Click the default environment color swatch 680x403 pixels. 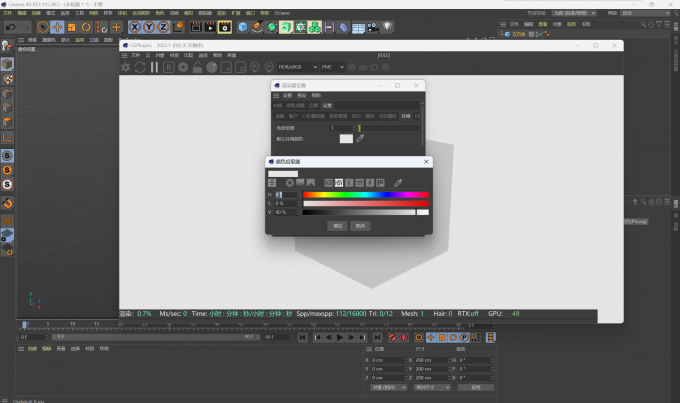click(346, 139)
